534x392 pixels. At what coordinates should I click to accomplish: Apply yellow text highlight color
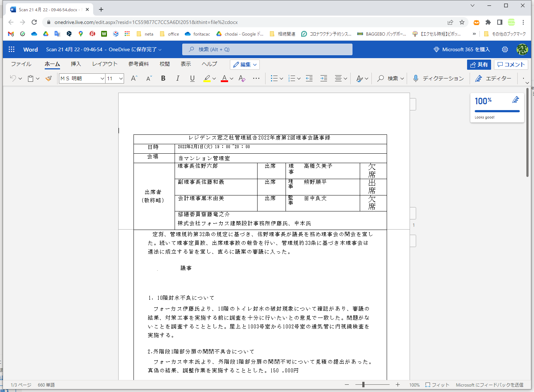206,78
